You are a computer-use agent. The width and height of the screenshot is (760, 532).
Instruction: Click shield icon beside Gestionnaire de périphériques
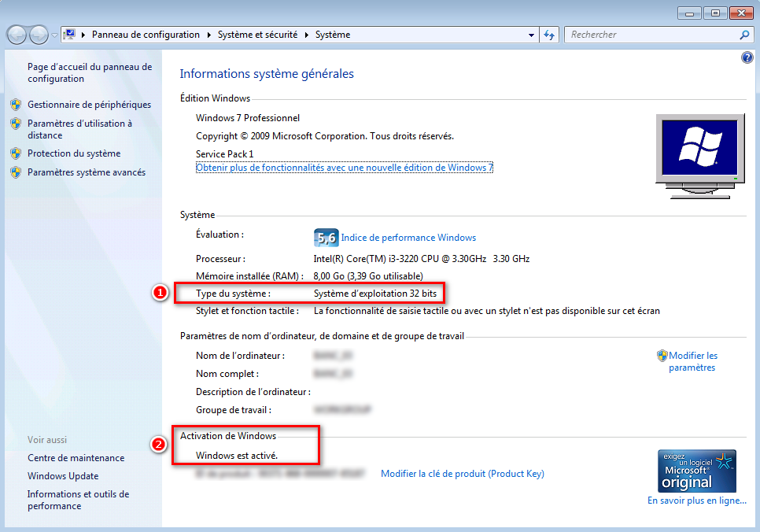(16, 105)
